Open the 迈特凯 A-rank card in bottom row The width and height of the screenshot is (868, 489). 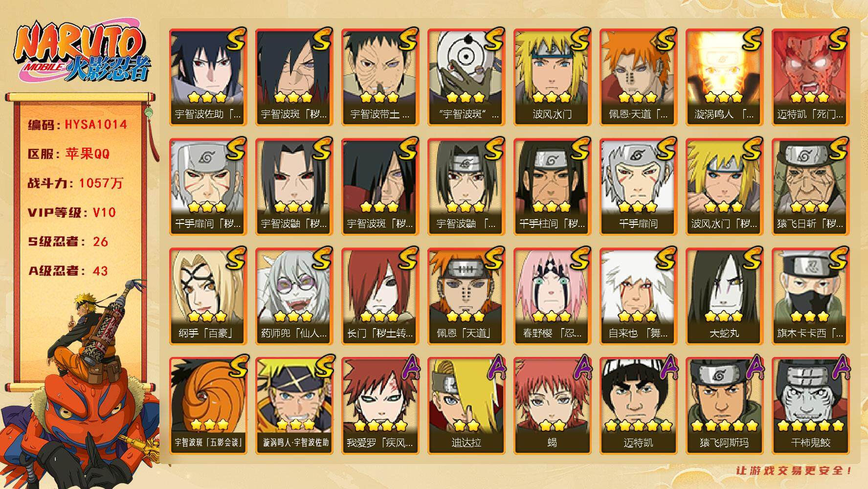(x=638, y=405)
